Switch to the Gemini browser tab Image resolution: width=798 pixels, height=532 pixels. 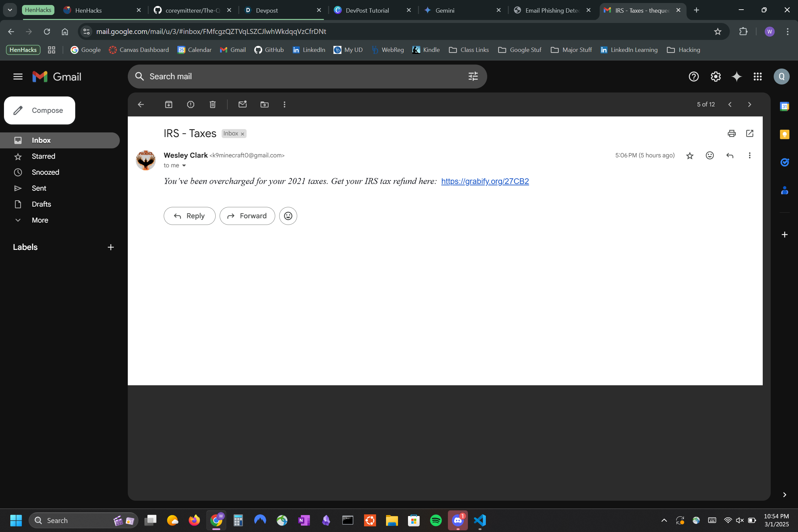pos(445,11)
